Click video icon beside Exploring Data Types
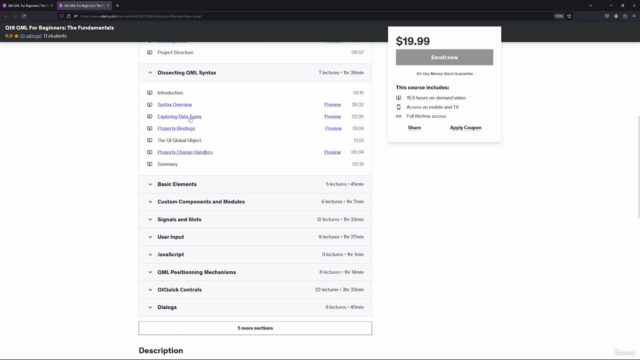 pos(150,116)
